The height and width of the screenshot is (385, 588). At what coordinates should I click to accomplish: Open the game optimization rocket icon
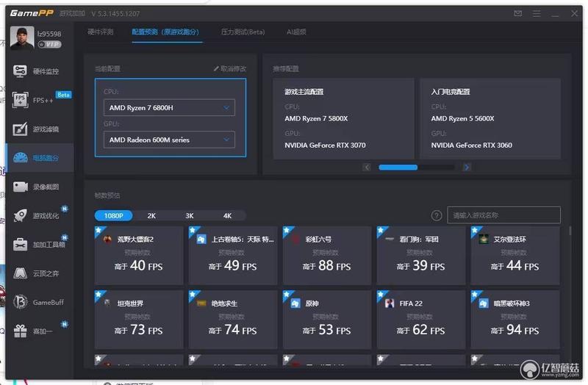(20, 215)
